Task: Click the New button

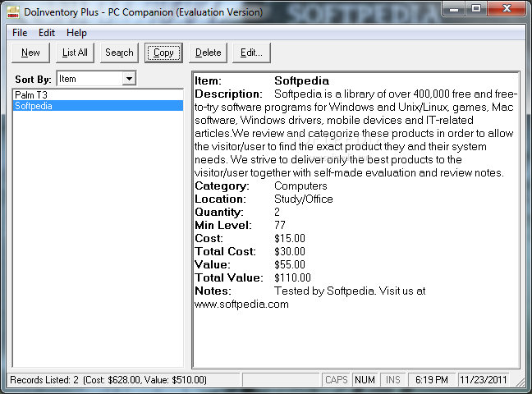Action: pos(30,53)
